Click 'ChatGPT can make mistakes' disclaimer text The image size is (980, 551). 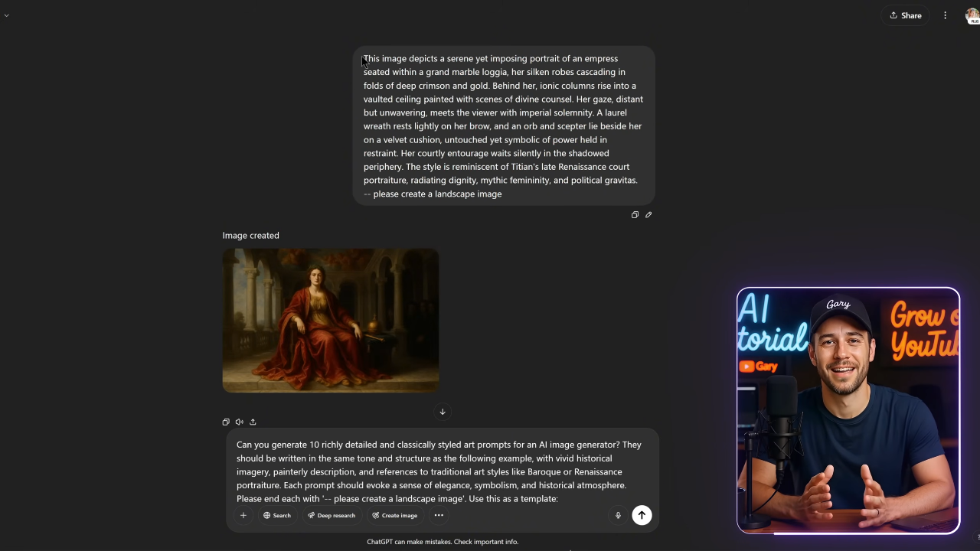pyautogui.click(x=443, y=542)
